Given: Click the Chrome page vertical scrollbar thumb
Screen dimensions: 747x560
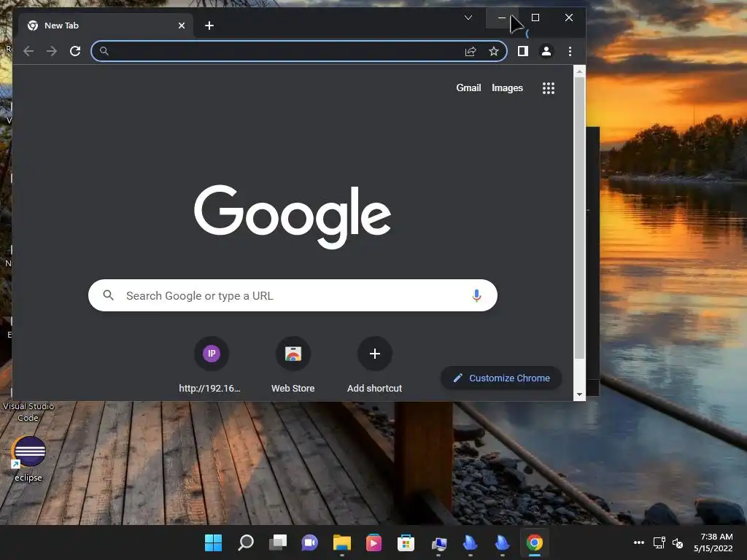Looking at the screenshot, I should pos(579,218).
